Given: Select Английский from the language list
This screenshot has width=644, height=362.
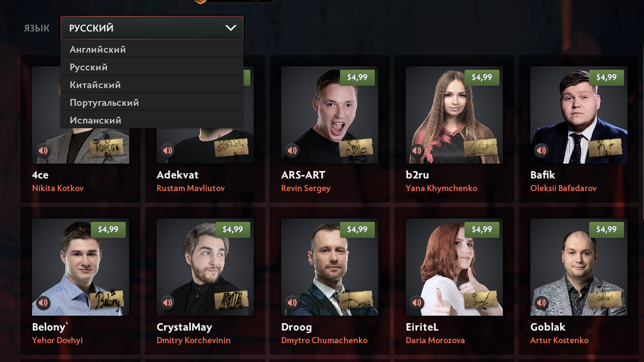Looking at the screenshot, I should (x=152, y=49).
